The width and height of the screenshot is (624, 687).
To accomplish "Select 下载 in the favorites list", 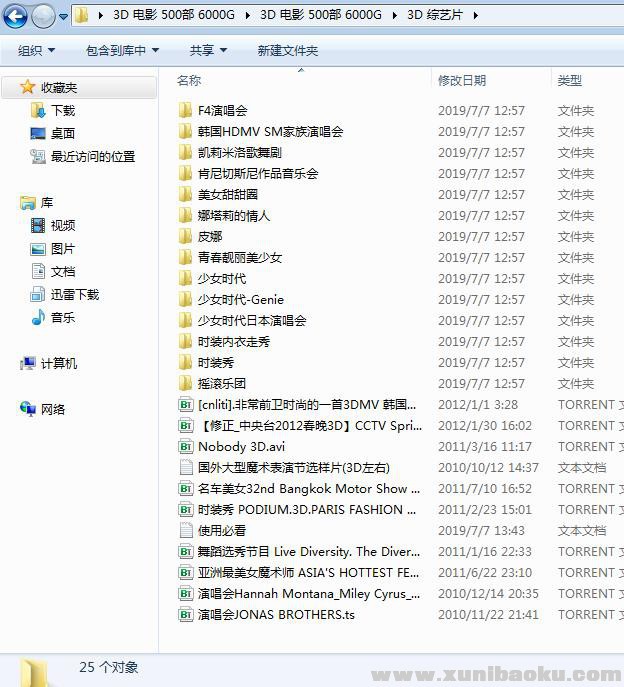I will point(62,111).
